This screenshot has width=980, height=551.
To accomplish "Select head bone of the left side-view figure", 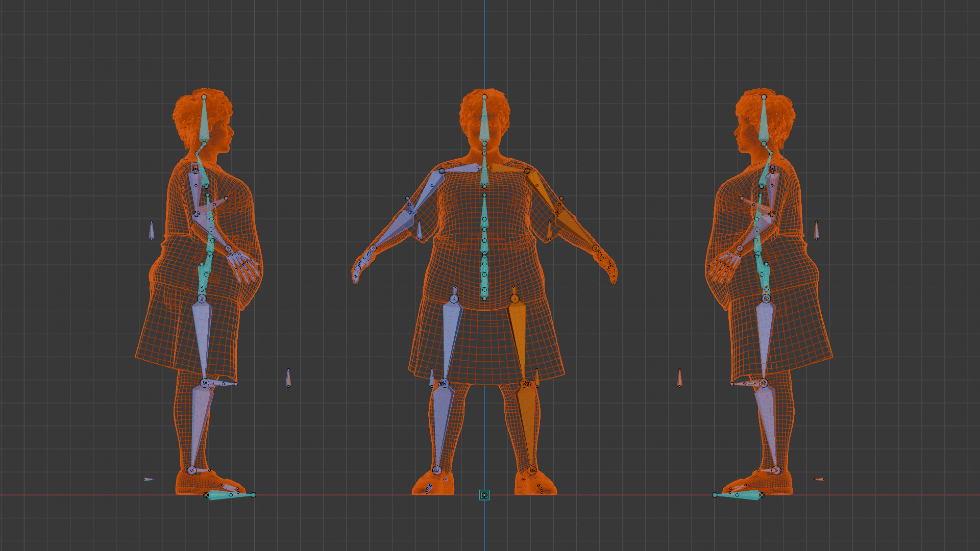I will tap(204, 121).
